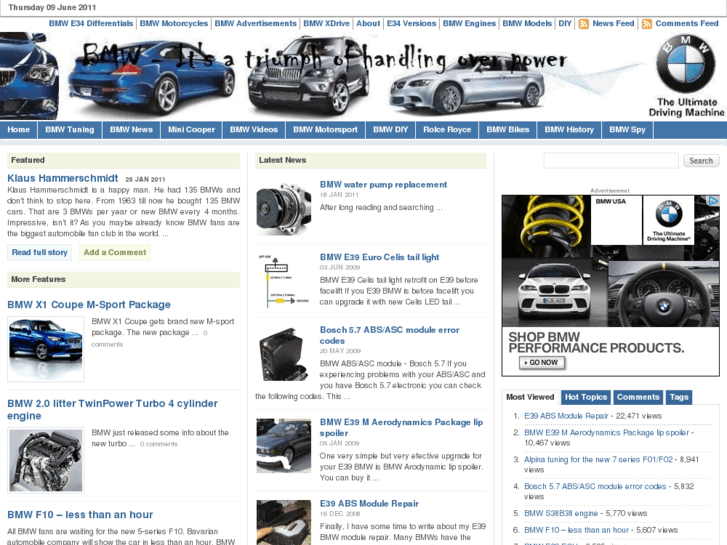Select BMW DIY navigation item

pos(390,130)
